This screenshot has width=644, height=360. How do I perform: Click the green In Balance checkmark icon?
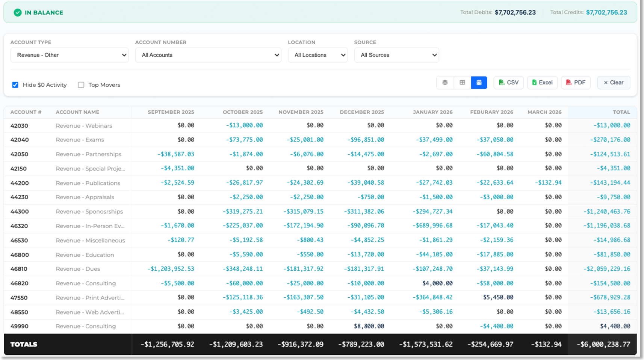click(x=18, y=12)
